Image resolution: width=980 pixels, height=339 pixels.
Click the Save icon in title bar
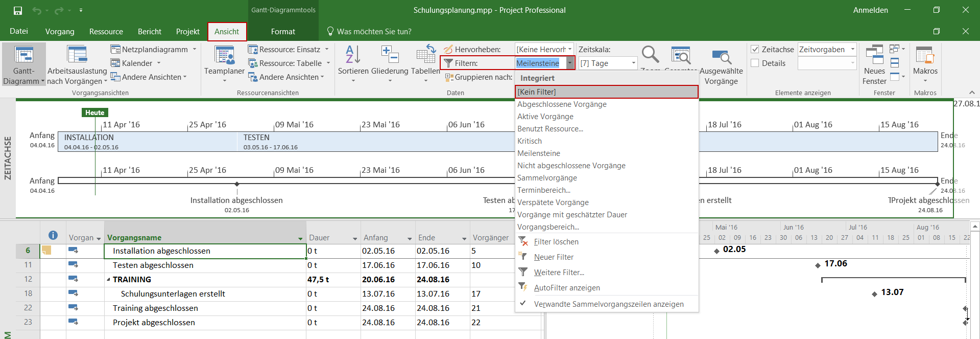pyautogui.click(x=18, y=10)
